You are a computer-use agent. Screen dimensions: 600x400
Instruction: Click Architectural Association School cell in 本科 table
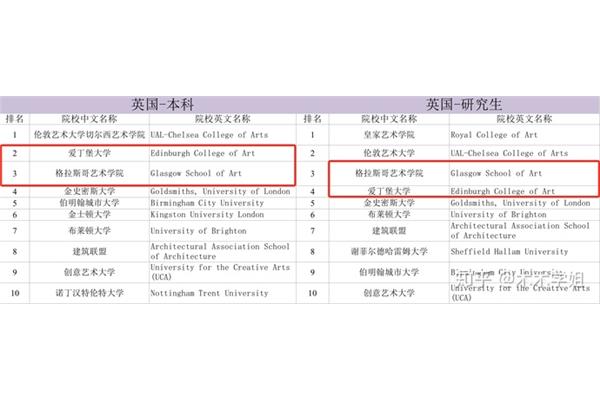tap(220, 251)
